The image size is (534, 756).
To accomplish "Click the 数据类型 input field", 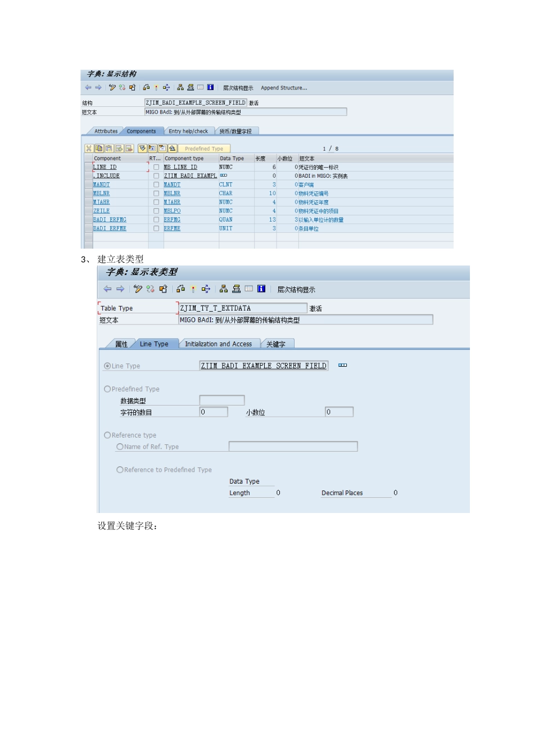I will click(x=222, y=400).
